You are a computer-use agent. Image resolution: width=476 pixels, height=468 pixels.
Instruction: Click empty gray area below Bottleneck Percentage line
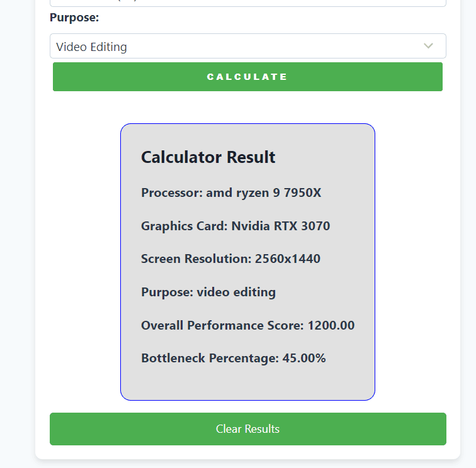[x=247, y=382]
